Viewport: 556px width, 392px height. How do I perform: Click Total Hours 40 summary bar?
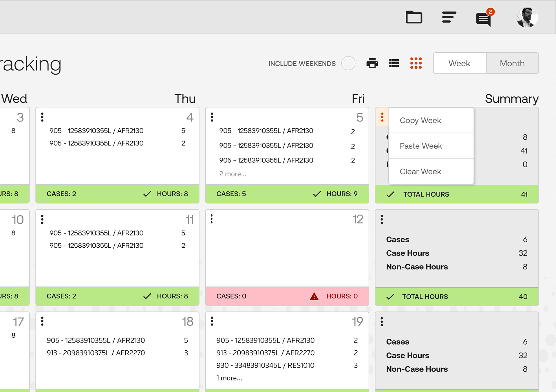pos(457,297)
